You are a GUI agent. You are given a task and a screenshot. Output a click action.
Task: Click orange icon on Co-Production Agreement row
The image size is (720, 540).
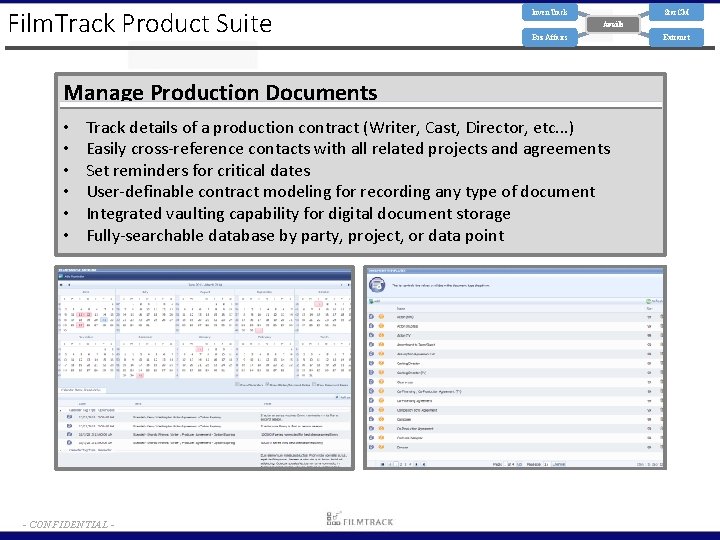point(381,428)
